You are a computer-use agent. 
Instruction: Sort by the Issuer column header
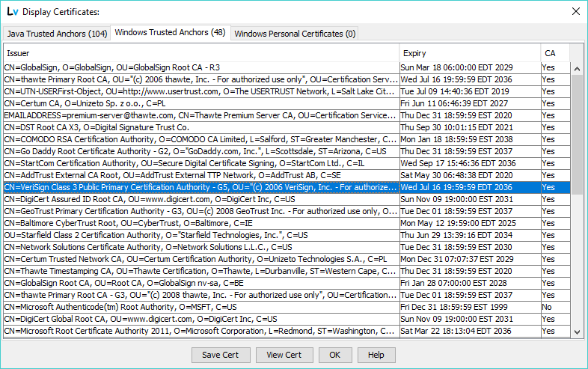pyautogui.click(x=201, y=53)
